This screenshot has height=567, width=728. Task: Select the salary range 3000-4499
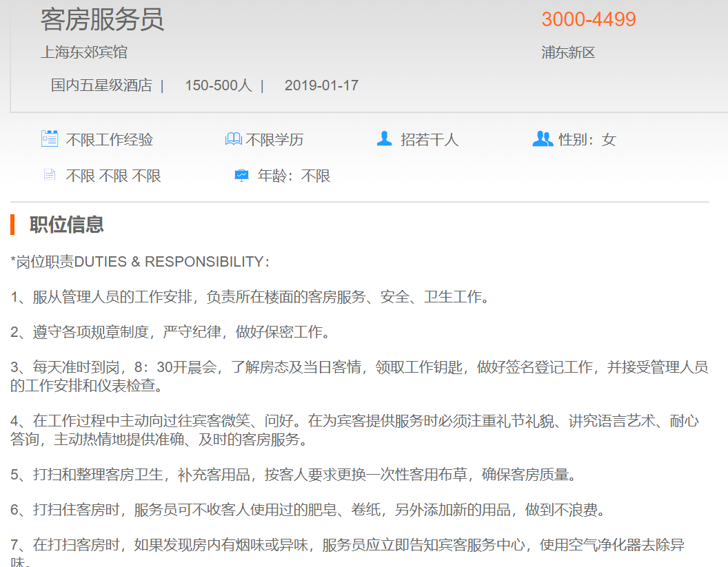click(589, 19)
